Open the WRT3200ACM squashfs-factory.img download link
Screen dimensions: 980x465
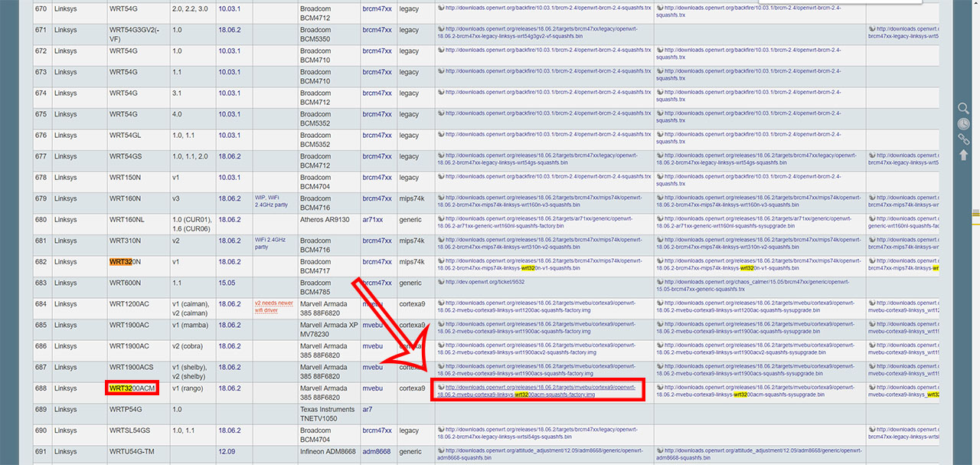(x=537, y=391)
